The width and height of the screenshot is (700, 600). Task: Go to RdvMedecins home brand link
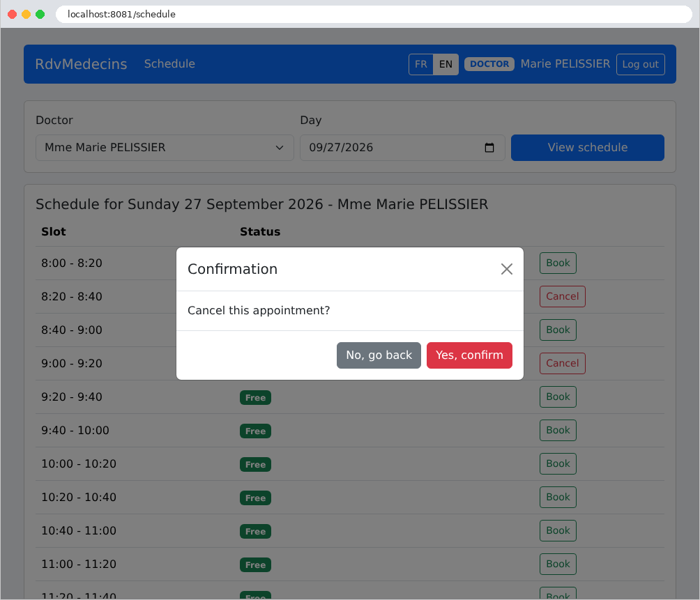click(82, 64)
